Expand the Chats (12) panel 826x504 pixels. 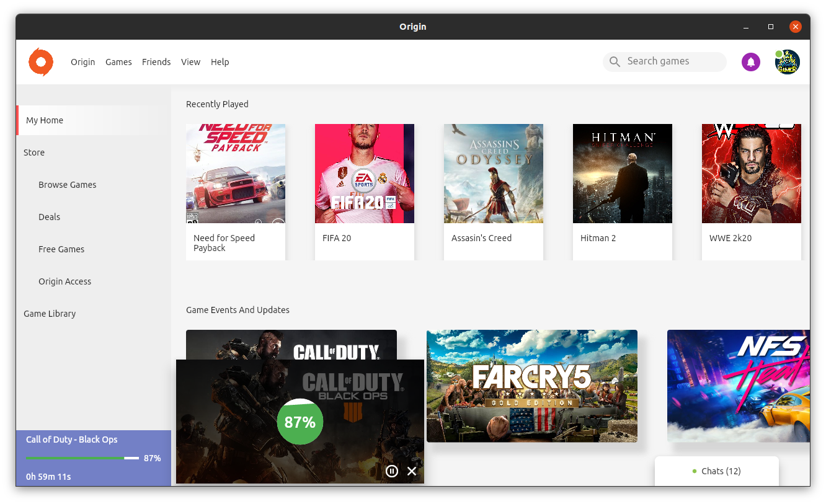click(719, 471)
